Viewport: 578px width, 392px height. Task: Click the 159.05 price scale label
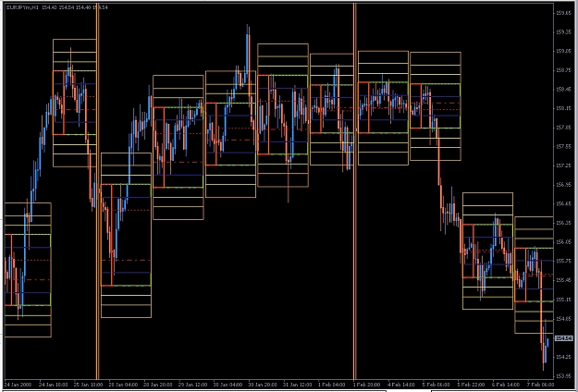[565, 51]
